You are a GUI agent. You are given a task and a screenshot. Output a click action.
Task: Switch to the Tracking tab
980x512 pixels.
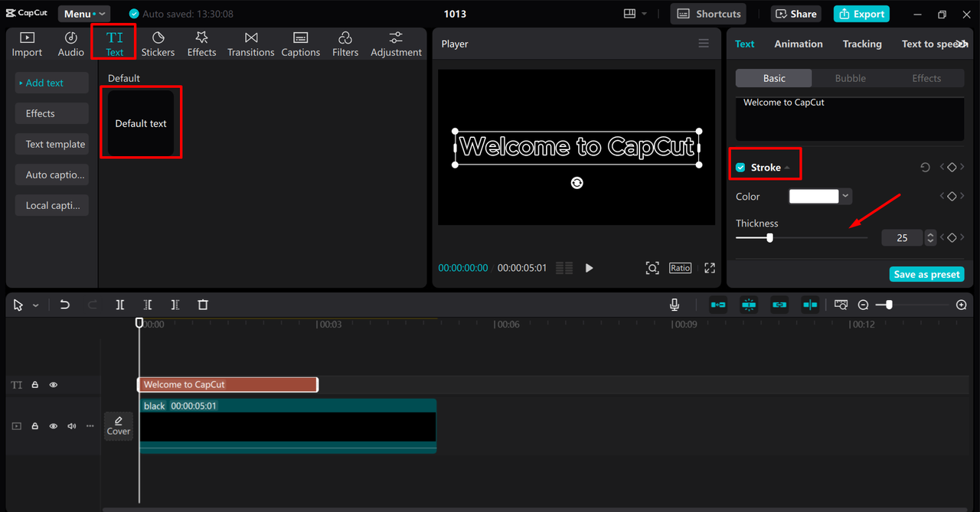pos(862,44)
